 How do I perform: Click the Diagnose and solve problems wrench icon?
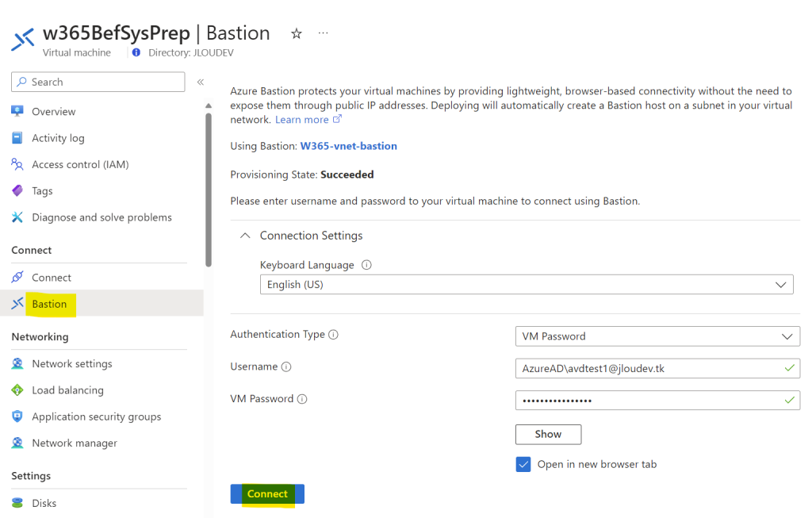click(x=17, y=217)
